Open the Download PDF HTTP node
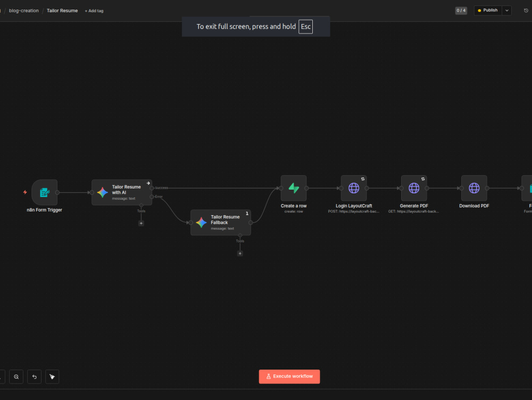The height and width of the screenshot is (400, 532). click(x=474, y=188)
